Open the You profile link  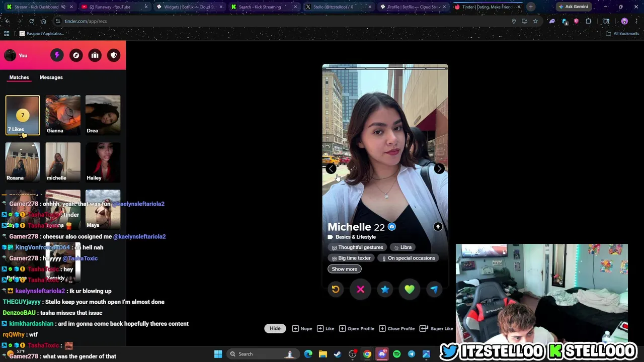click(16, 55)
